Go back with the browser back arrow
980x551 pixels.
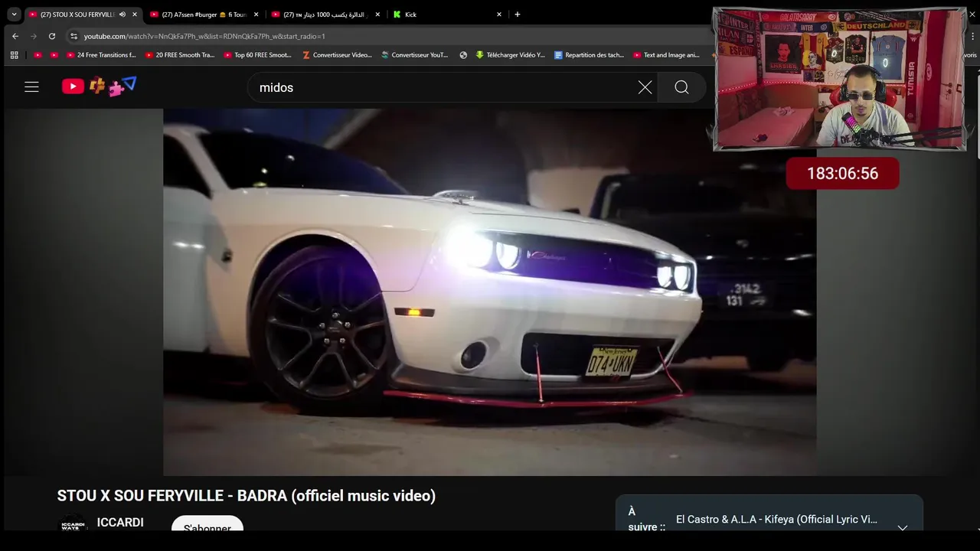click(x=15, y=36)
